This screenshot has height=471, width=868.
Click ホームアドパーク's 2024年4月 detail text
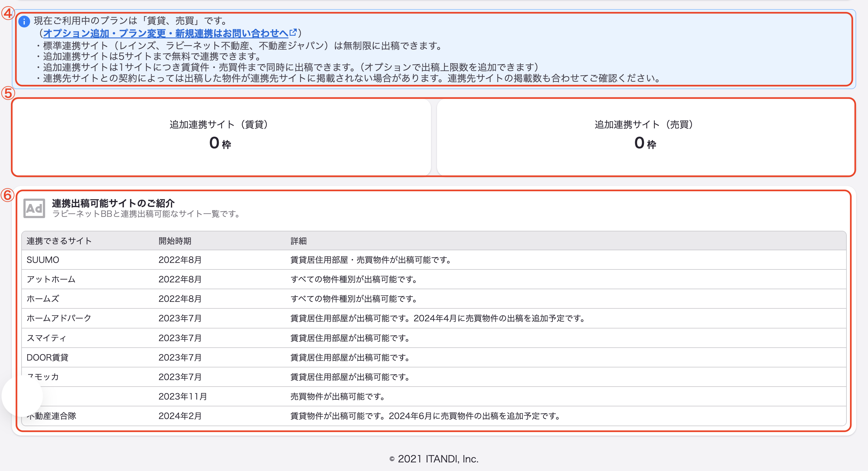437,318
